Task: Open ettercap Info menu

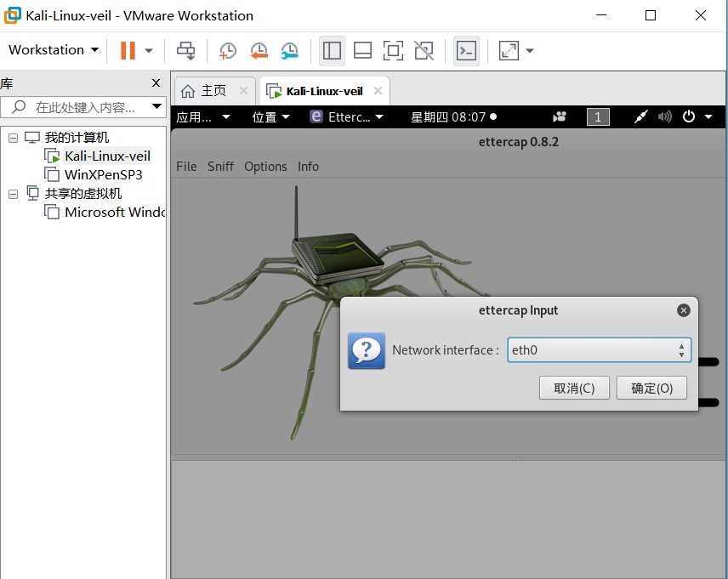Action: pyautogui.click(x=308, y=167)
